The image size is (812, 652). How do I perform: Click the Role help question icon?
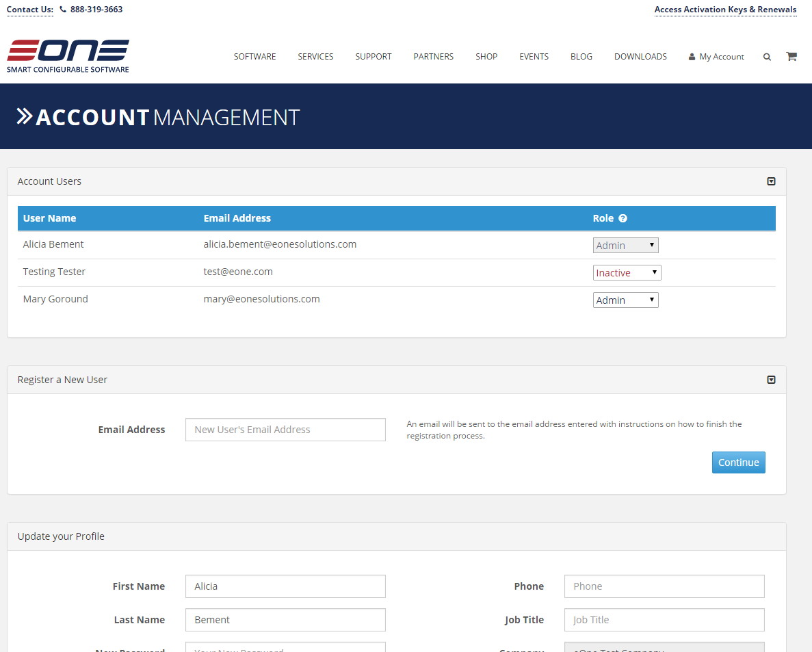(623, 218)
